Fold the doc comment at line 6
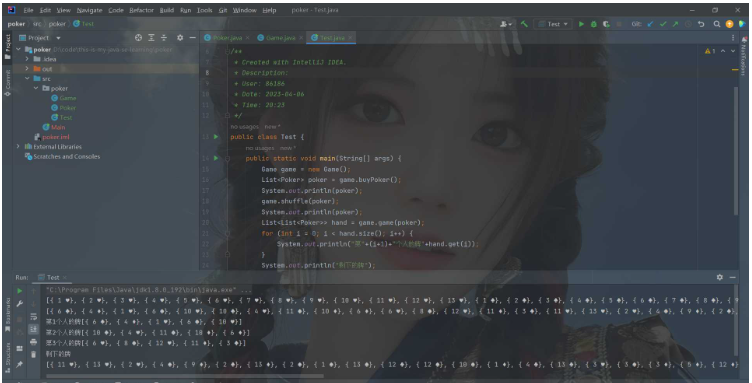The width and height of the screenshot is (752, 383). pos(227,52)
